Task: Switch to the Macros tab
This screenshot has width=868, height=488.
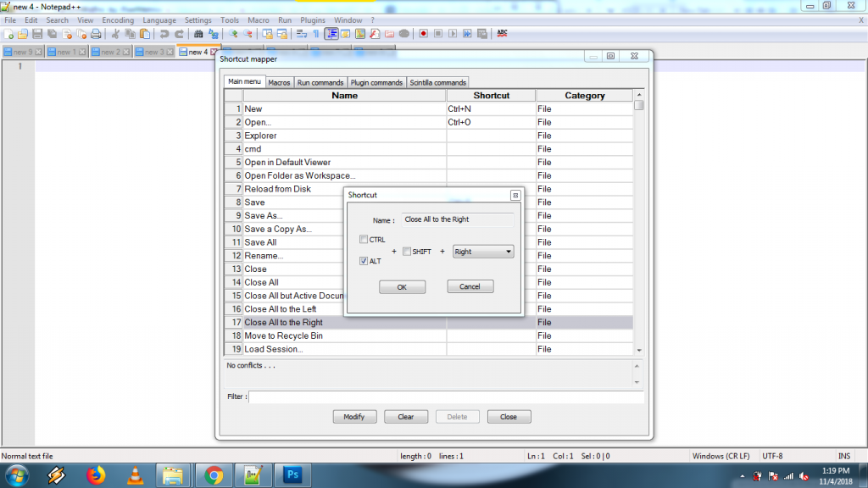Action: (279, 82)
